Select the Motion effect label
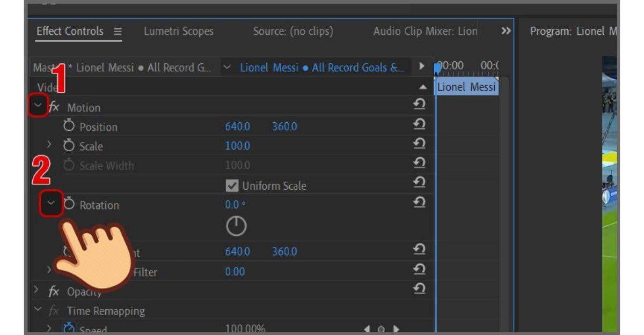644x335 pixels. (x=84, y=107)
